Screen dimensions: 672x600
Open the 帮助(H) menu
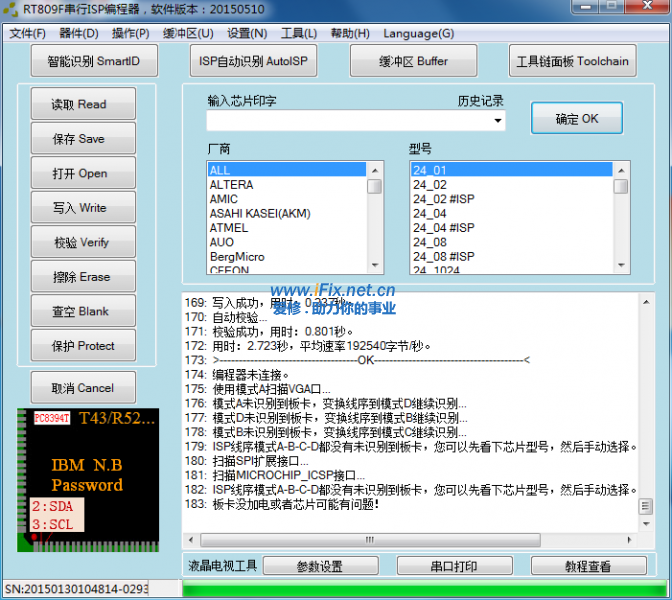(350, 33)
